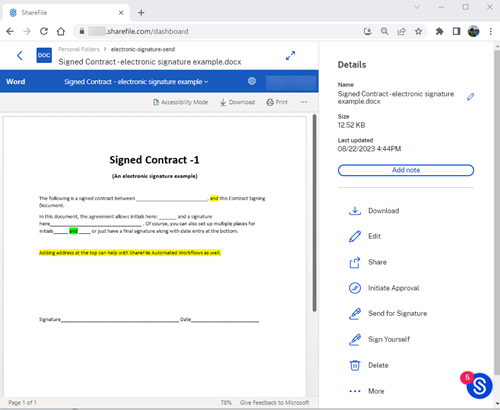
Task: Click the yellow highlighted address sentence
Action: (x=130, y=253)
